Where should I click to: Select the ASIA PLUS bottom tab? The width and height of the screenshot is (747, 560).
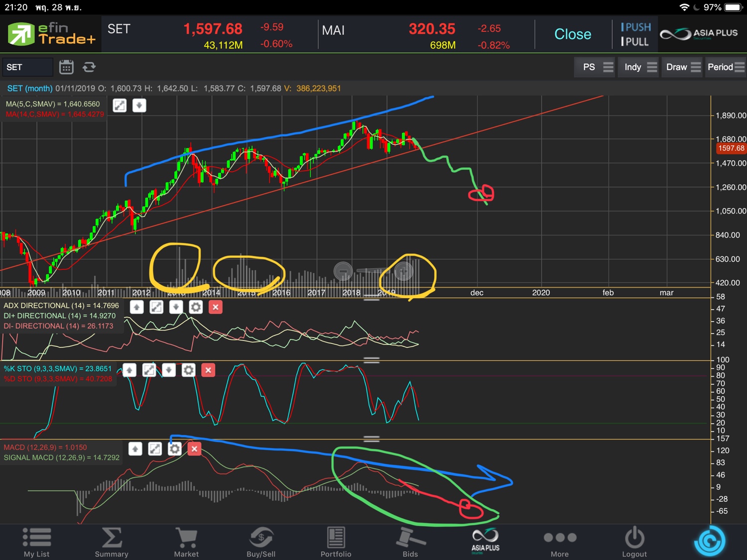pyautogui.click(x=486, y=541)
